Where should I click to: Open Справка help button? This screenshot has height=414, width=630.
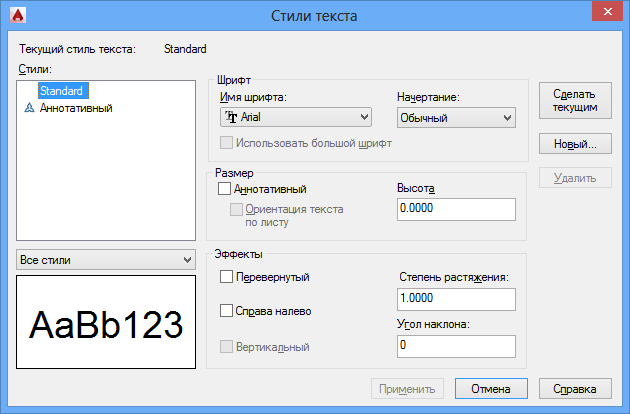pyautogui.click(x=575, y=389)
